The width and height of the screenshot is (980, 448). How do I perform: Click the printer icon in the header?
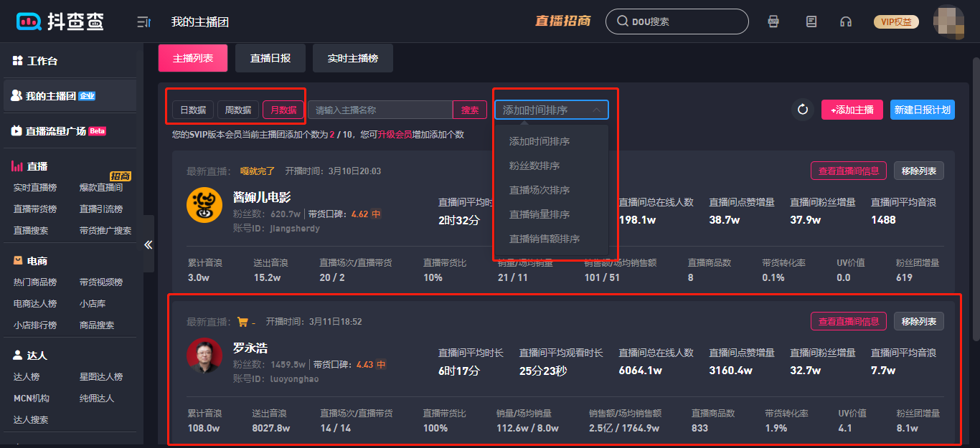click(773, 22)
